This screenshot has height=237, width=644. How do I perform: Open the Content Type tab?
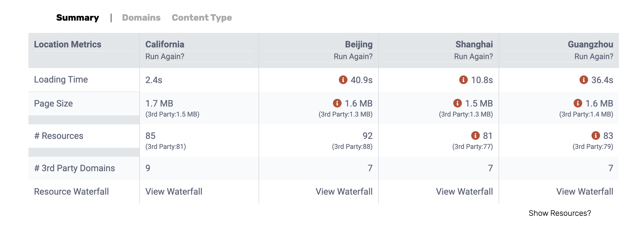(202, 18)
